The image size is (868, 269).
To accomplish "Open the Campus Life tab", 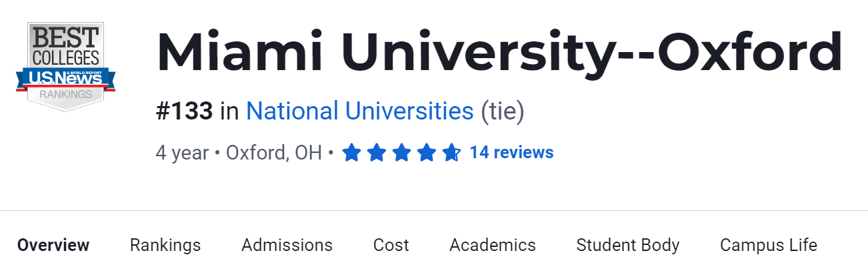I will [769, 245].
